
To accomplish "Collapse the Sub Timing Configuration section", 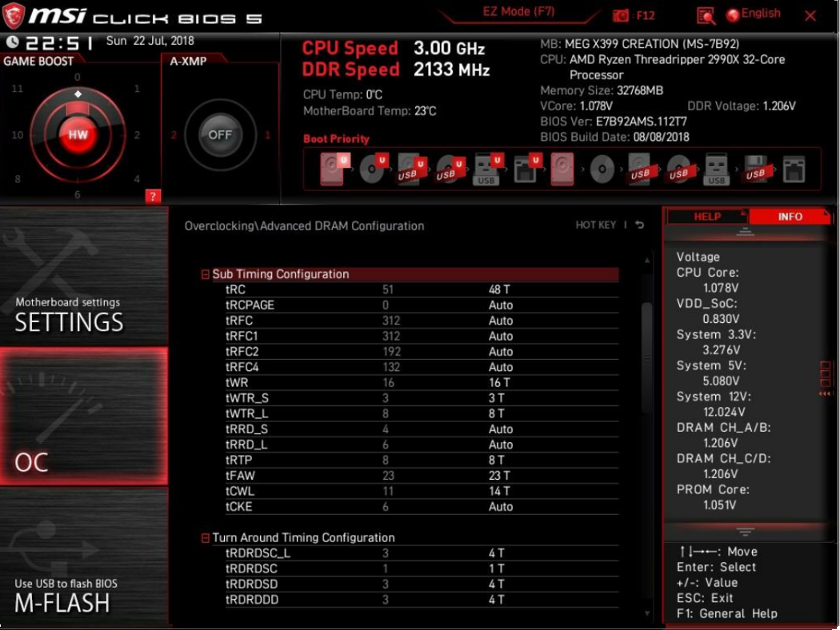I will click(x=205, y=274).
